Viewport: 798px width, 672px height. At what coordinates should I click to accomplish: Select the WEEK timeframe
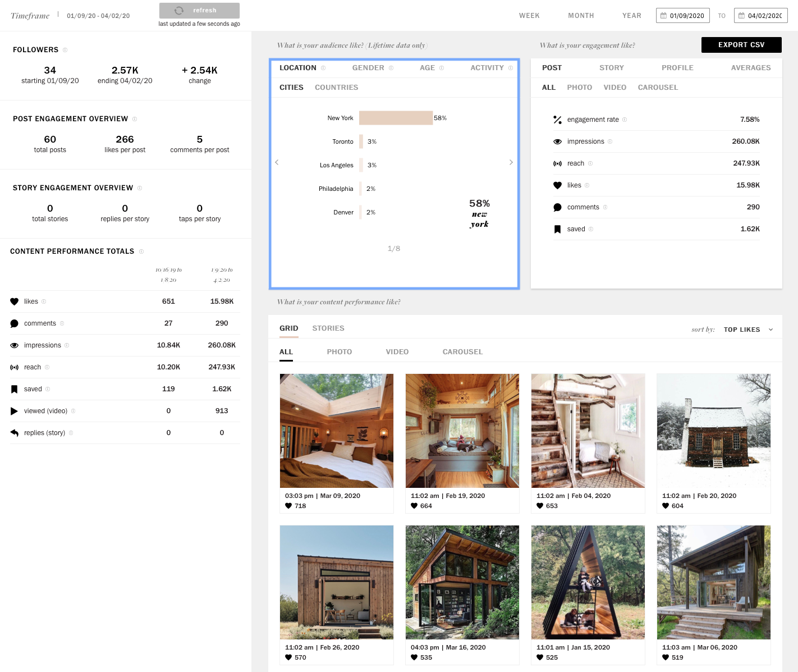(x=529, y=16)
